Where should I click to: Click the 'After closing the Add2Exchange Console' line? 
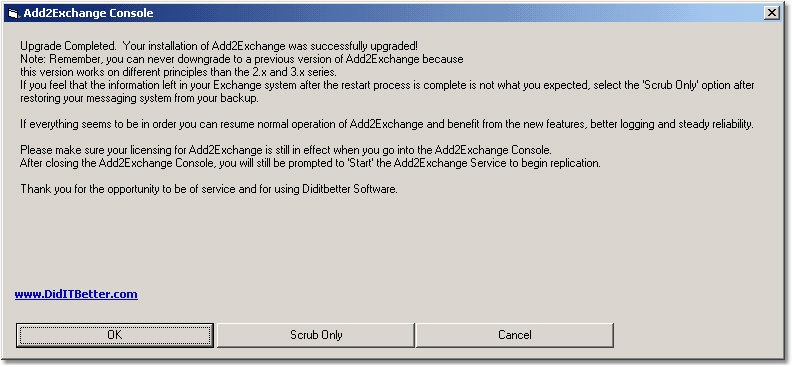click(x=311, y=163)
